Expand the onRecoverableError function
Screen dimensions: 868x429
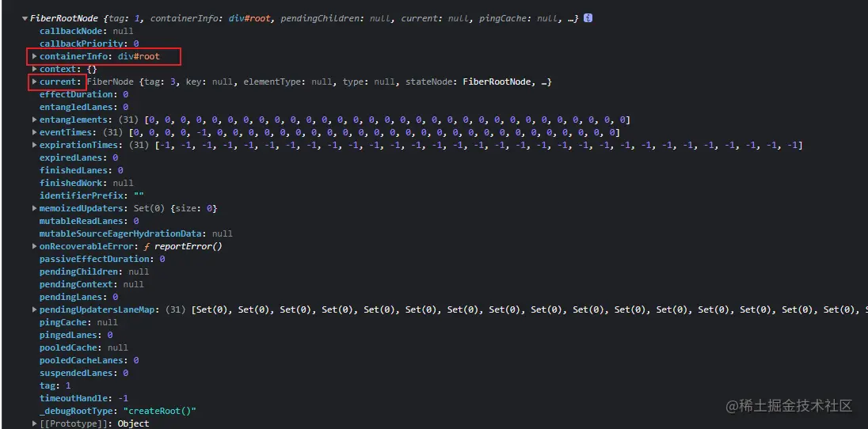coord(35,246)
